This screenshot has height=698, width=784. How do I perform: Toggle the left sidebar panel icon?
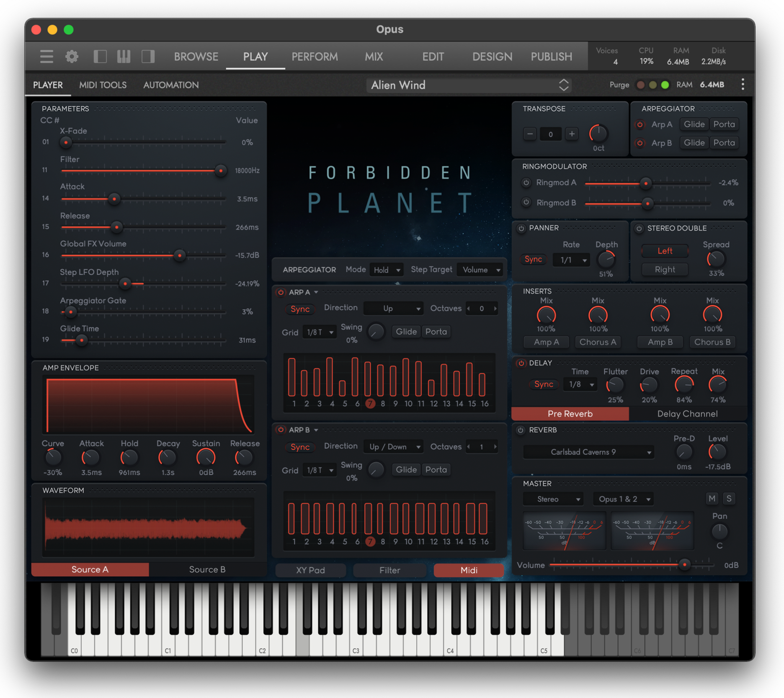click(100, 56)
